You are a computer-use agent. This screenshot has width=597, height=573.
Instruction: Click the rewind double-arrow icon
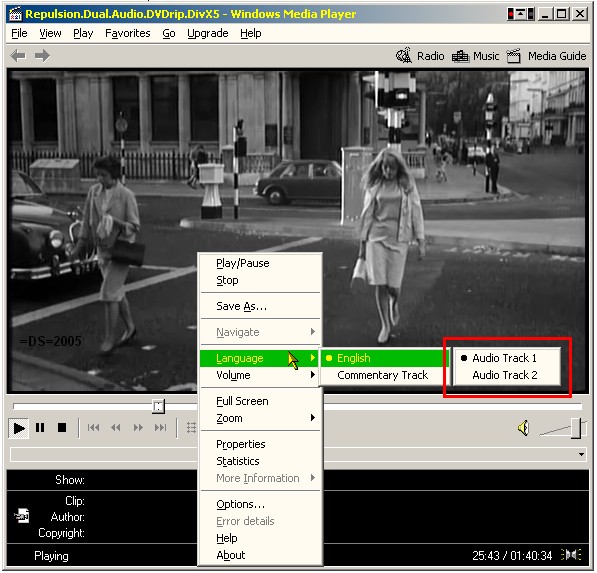pos(116,428)
